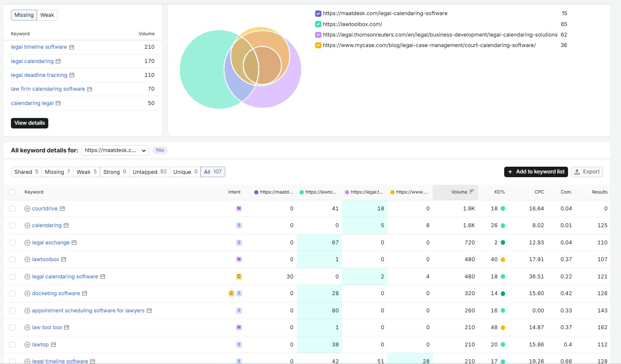The height and width of the screenshot is (364, 621).
Task: Click plus icon beside courtdrive keyword
Action: tap(27, 209)
